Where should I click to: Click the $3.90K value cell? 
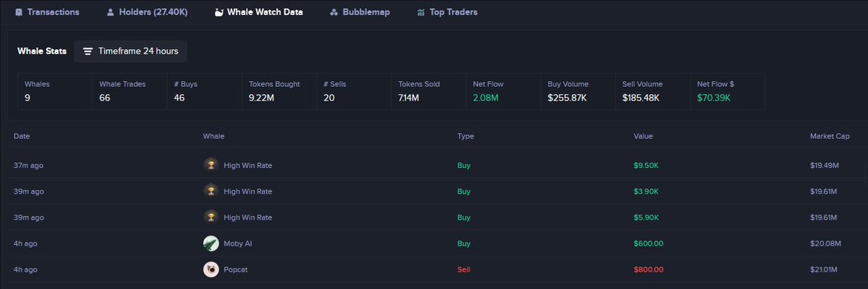pyautogui.click(x=646, y=191)
